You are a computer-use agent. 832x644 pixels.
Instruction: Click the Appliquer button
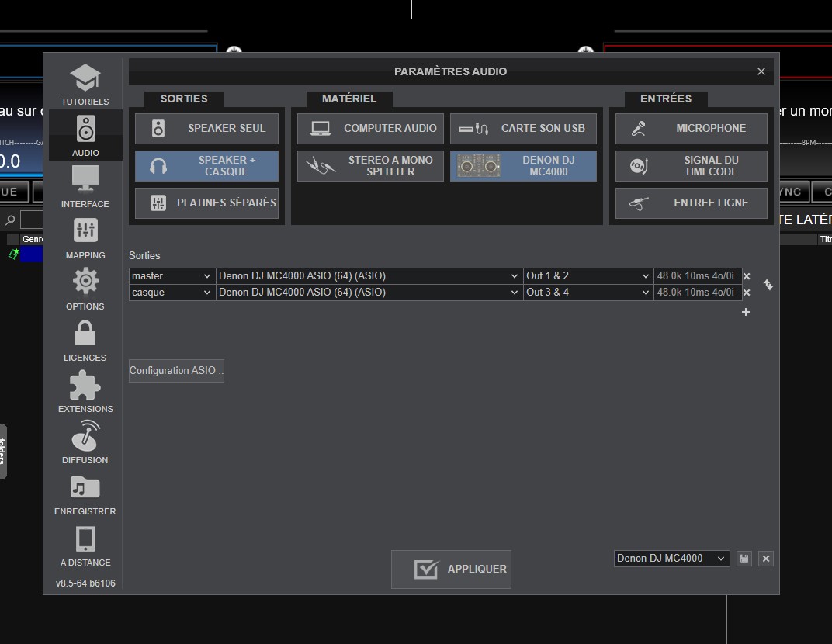[x=451, y=570]
